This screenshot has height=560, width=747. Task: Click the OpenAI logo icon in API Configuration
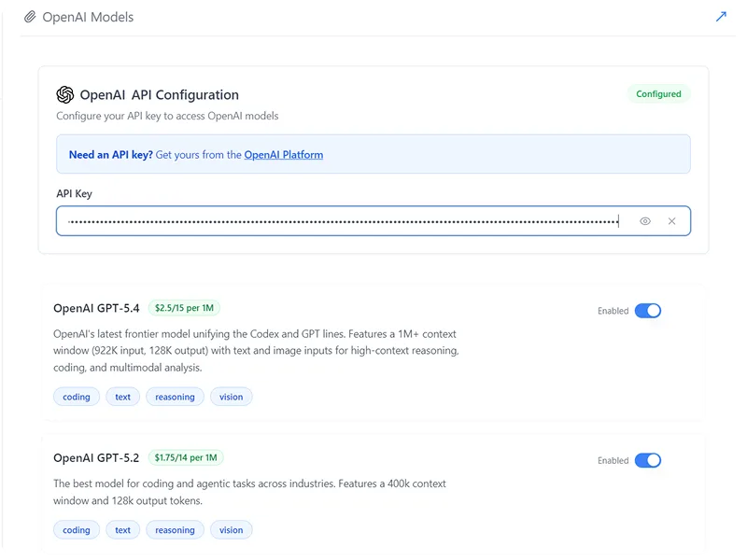(x=65, y=95)
